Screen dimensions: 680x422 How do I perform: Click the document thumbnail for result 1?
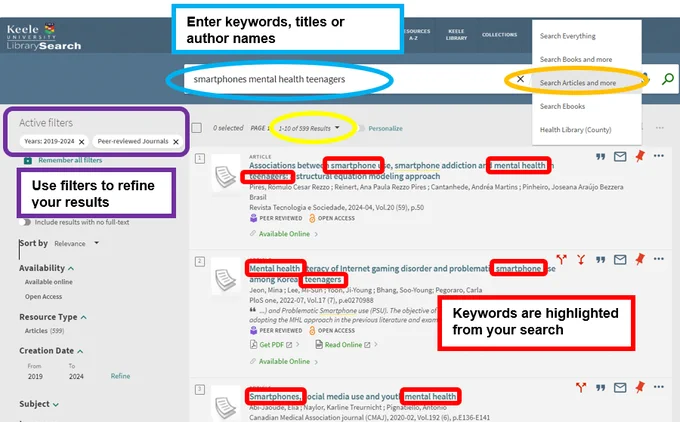tap(226, 177)
